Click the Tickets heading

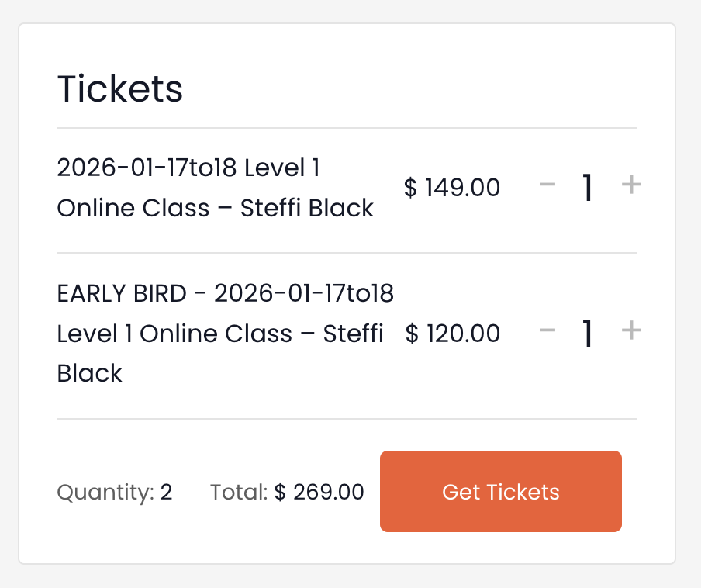pyautogui.click(x=120, y=89)
